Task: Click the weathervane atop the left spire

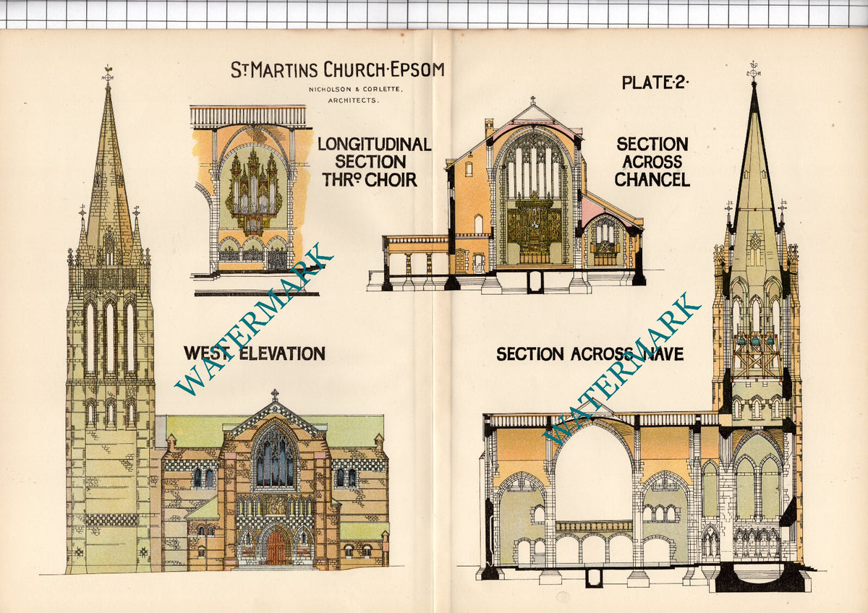Action: [x=108, y=74]
